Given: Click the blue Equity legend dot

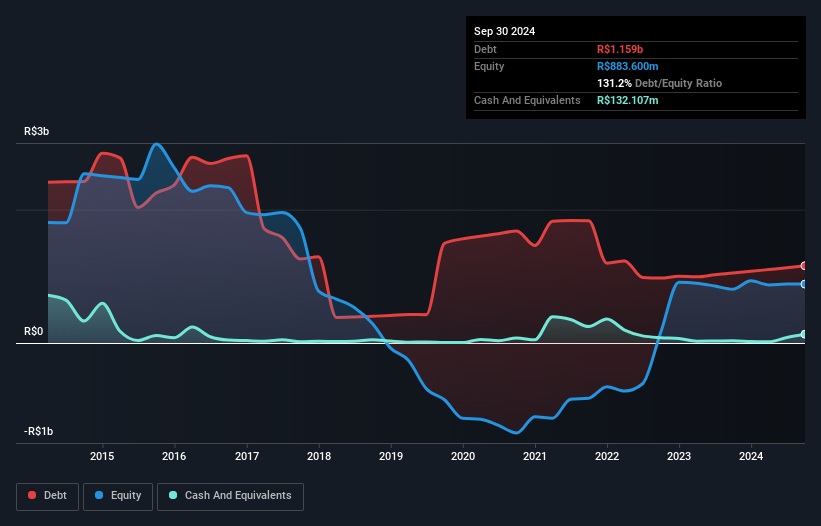Looking at the screenshot, I should 99,495.
